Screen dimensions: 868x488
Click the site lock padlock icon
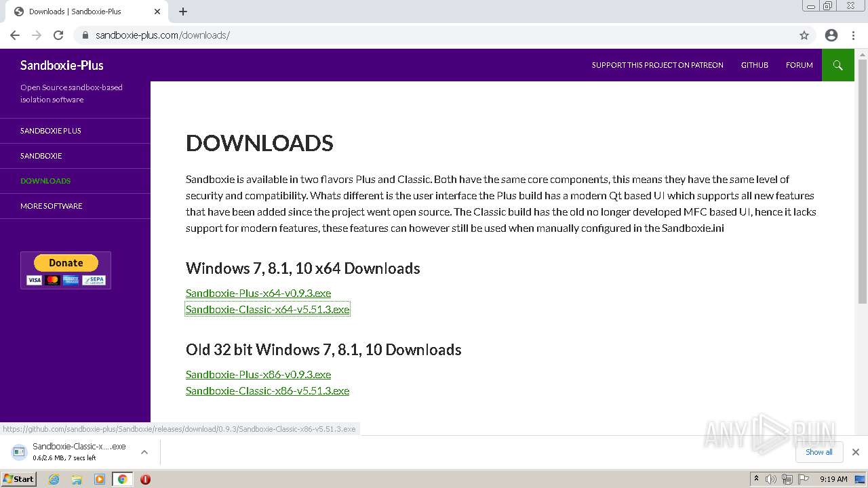click(85, 35)
